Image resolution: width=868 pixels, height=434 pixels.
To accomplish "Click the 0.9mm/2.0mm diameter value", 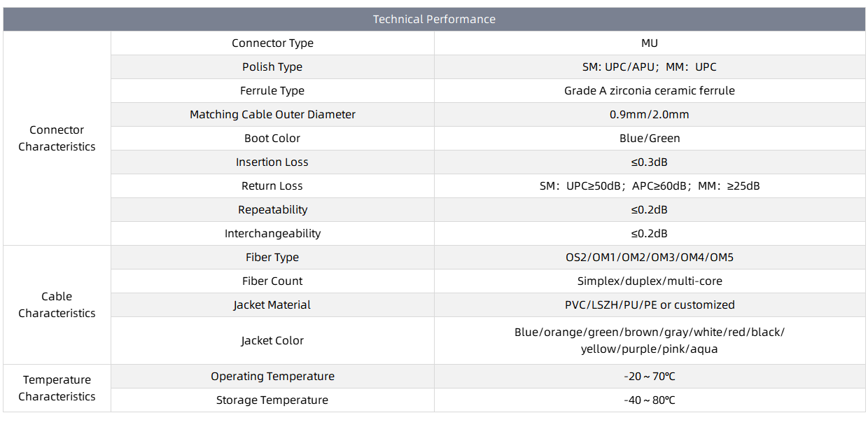I will [649, 115].
